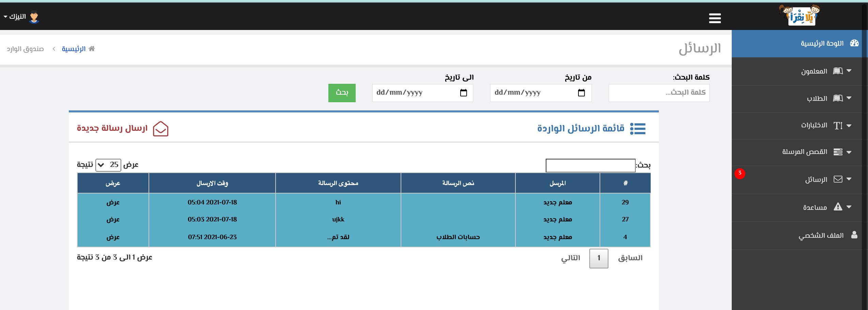This screenshot has height=310, width=868.
Task: Sort by نص الرسالة column header
Action: [x=458, y=183]
